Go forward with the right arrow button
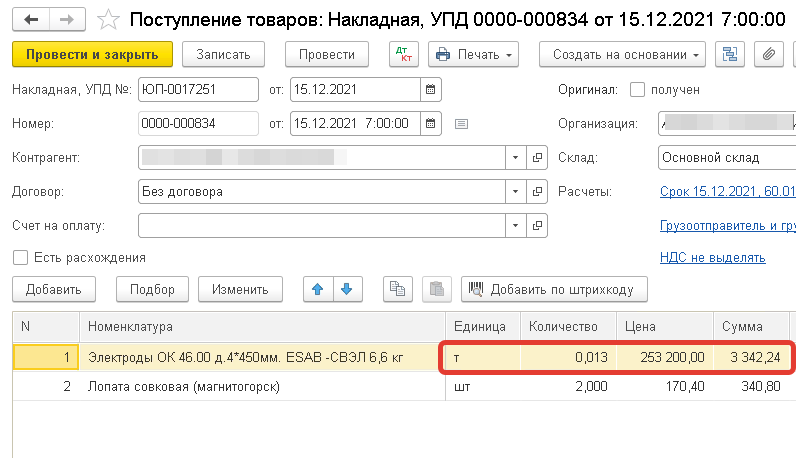 tap(67, 20)
